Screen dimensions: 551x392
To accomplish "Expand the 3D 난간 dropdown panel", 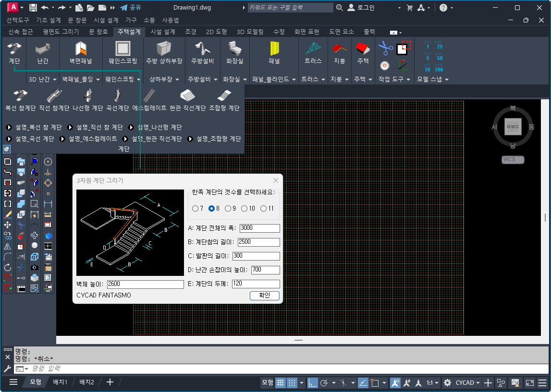I will pyautogui.click(x=42, y=79).
